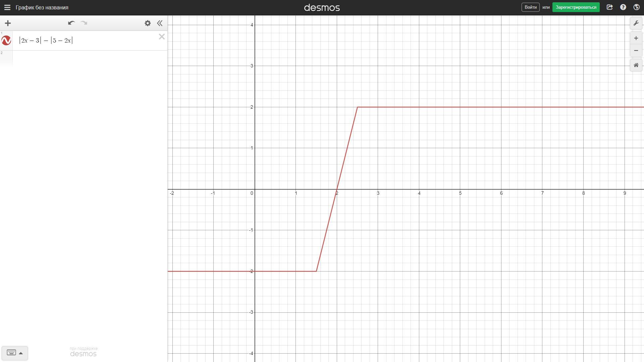The height and width of the screenshot is (362, 644).
Task: Zoom out of the graph
Action: pyautogui.click(x=636, y=51)
